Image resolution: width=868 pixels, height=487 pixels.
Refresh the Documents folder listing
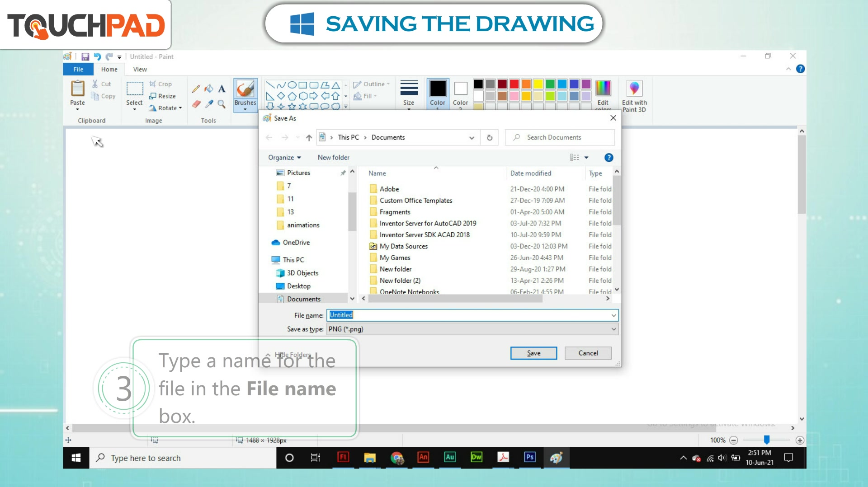pyautogui.click(x=490, y=137)
